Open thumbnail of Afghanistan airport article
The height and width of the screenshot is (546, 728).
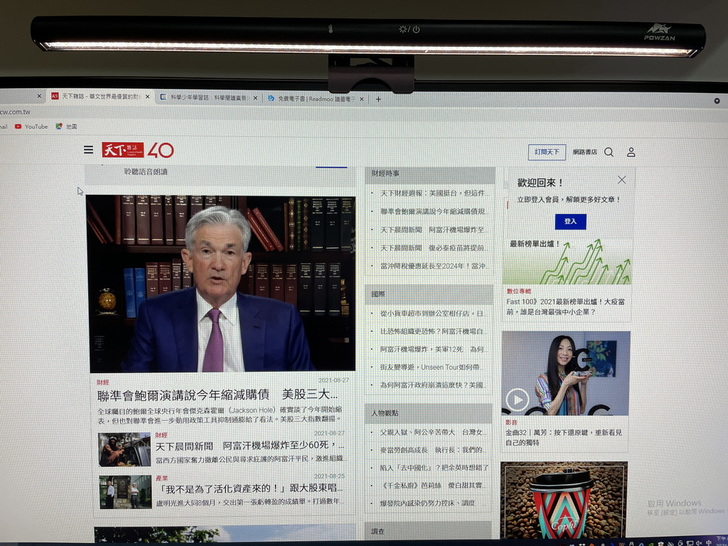click(124, 449)
